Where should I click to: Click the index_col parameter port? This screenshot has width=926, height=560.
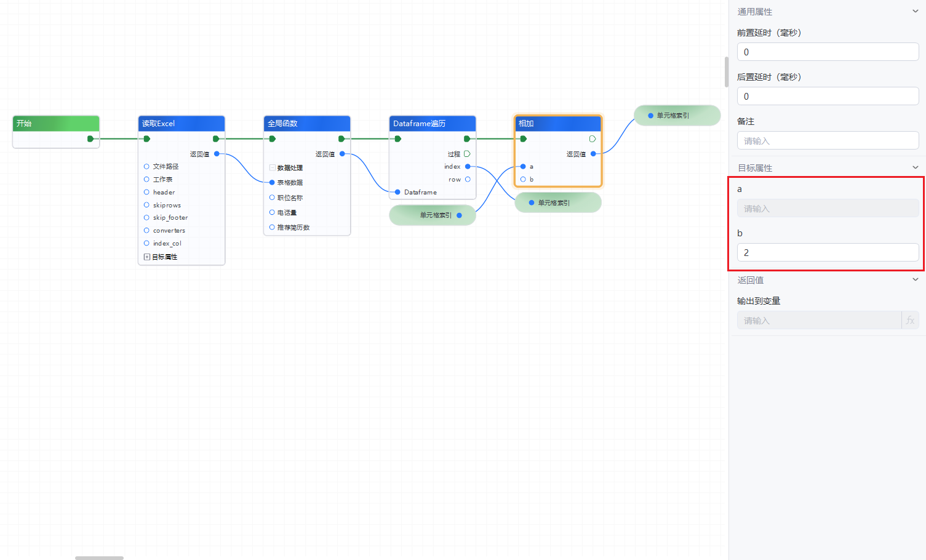point(146,243)
